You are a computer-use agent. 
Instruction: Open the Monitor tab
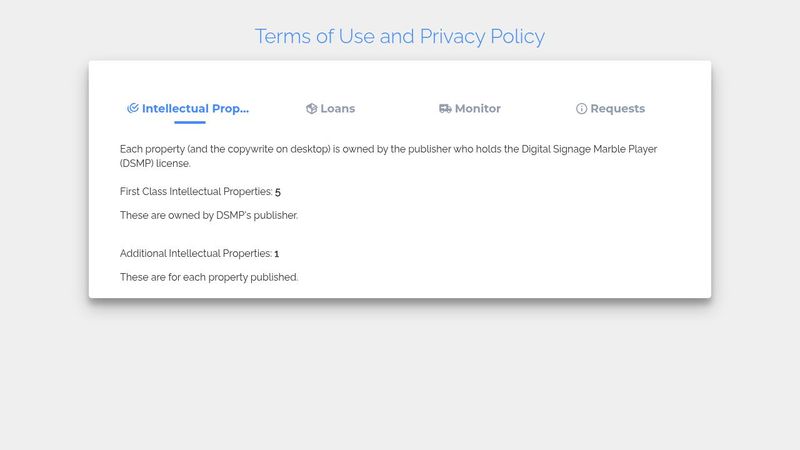pos(477,108)
